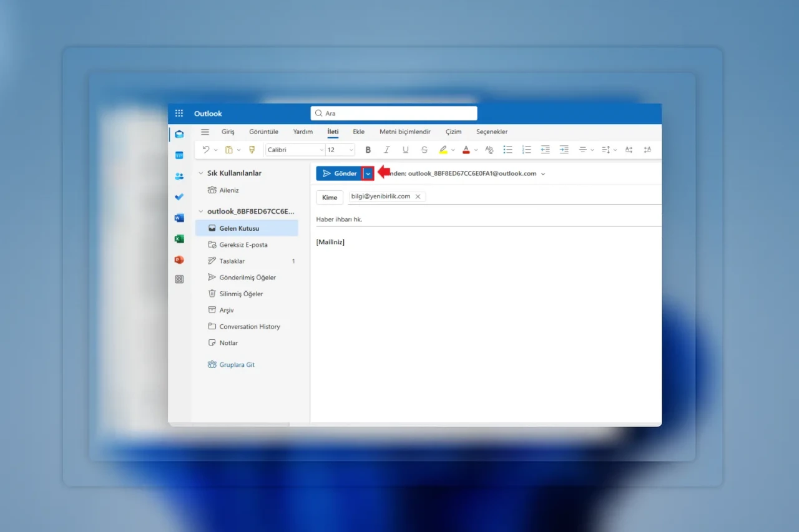Open the People app icon
Viewport: 799px width, 532px height.
179,176
